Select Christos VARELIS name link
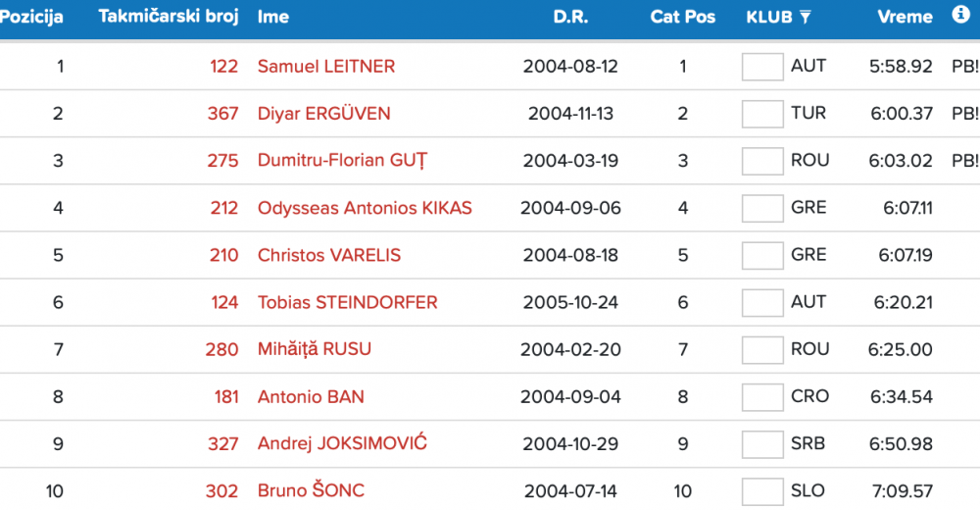 click(x=329, y=255)
